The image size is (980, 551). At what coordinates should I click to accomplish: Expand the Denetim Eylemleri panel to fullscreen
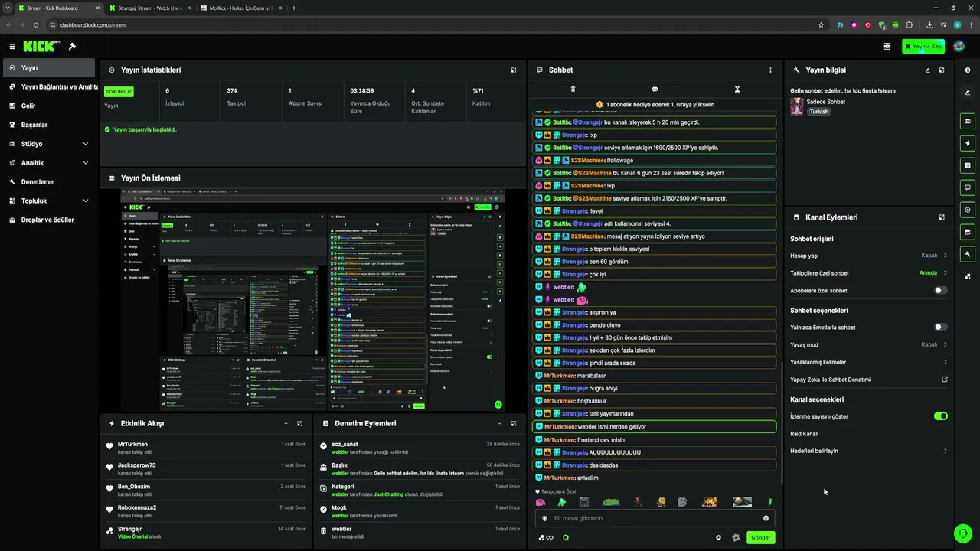(x=514, y=423)
